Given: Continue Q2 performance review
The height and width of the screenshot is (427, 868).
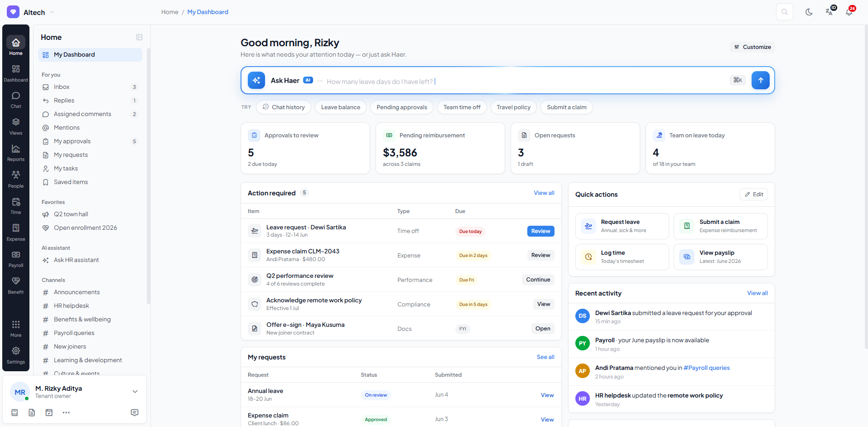Looking at the screenshot, I should click(x=538, y=280).
